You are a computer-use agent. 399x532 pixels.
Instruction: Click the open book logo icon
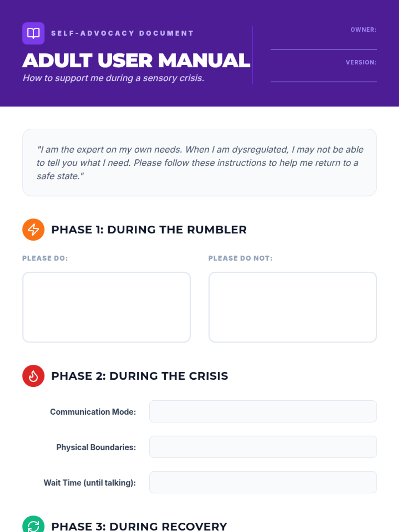33,33
